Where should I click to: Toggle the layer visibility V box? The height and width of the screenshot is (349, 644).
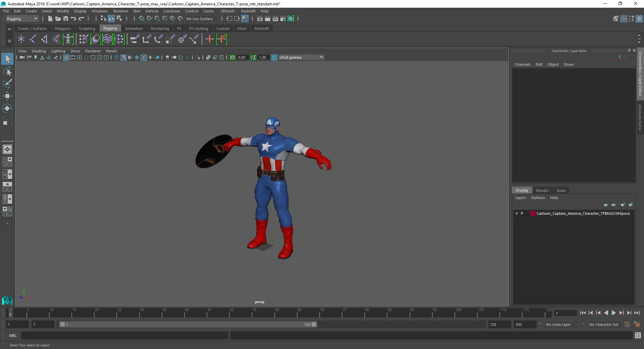pos(517,213)
